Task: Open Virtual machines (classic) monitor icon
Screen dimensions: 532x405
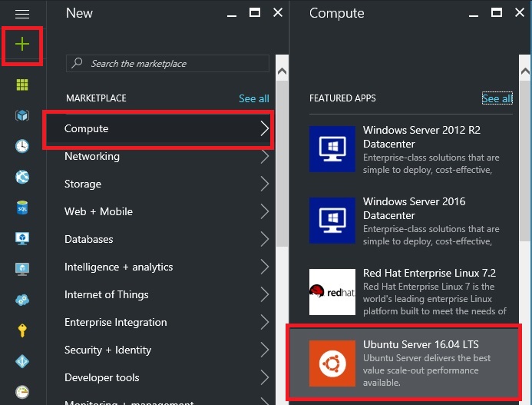Action: pyautogui.click(x=22, y=238)
